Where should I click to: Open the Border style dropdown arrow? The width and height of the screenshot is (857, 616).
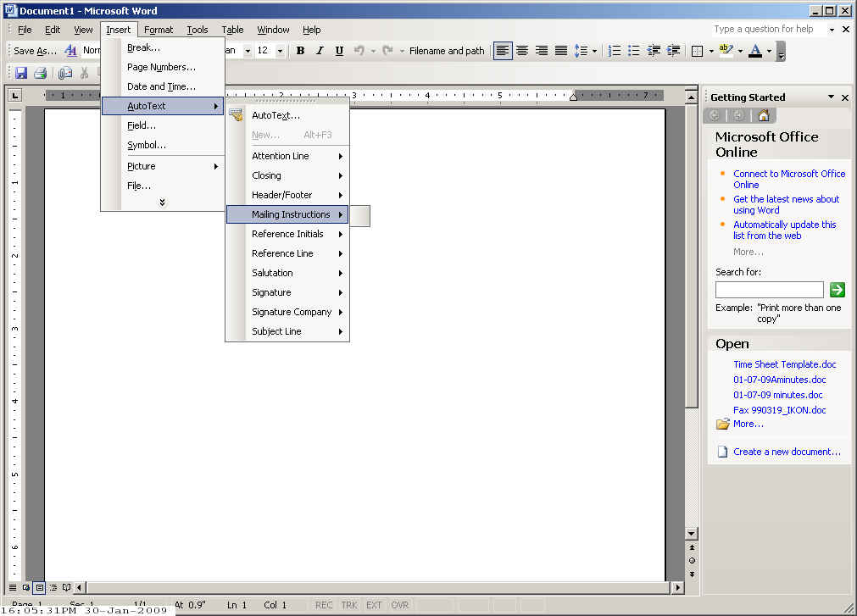(x=711, y=52)
